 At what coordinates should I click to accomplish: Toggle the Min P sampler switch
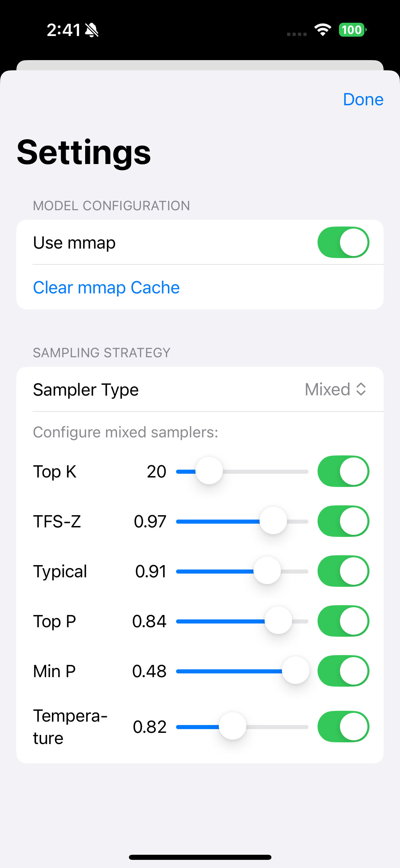point(343,671)
